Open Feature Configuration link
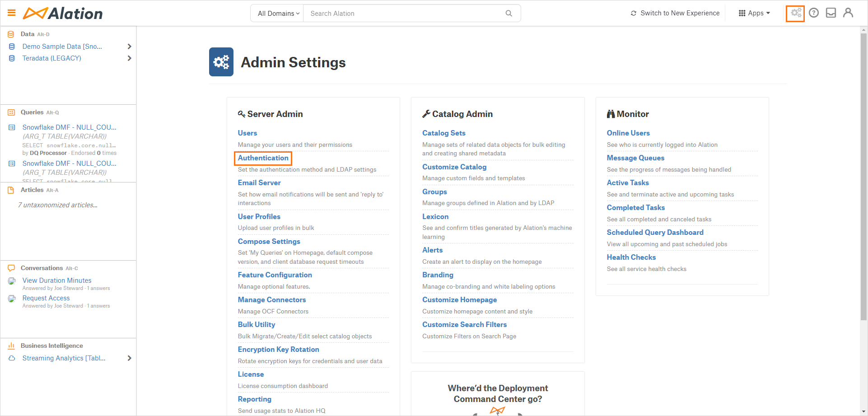Viewport: 868px width, 416px height. point(275,275)
